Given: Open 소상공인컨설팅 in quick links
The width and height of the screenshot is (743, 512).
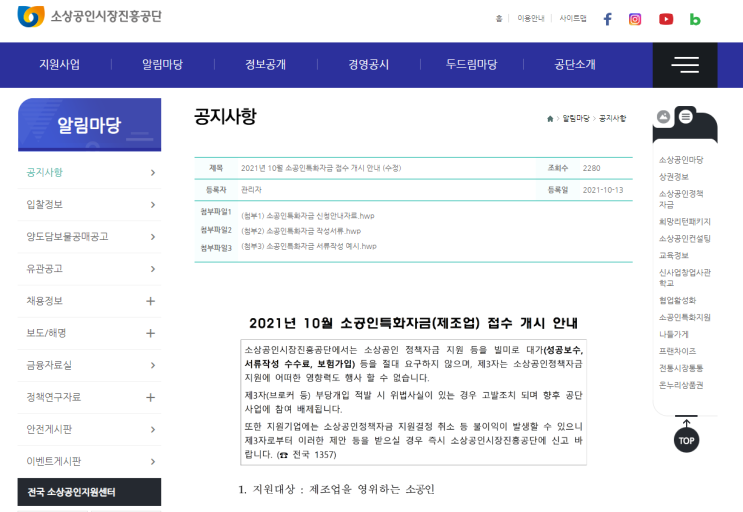Looking at the screenshot, I should point(685,239).
